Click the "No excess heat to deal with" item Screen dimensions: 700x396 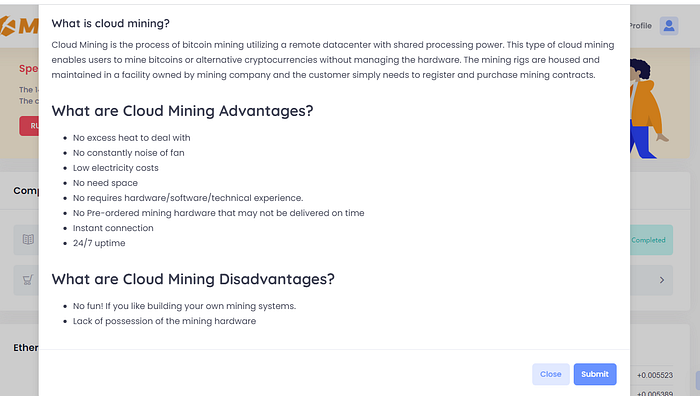[x=132, y=138]
